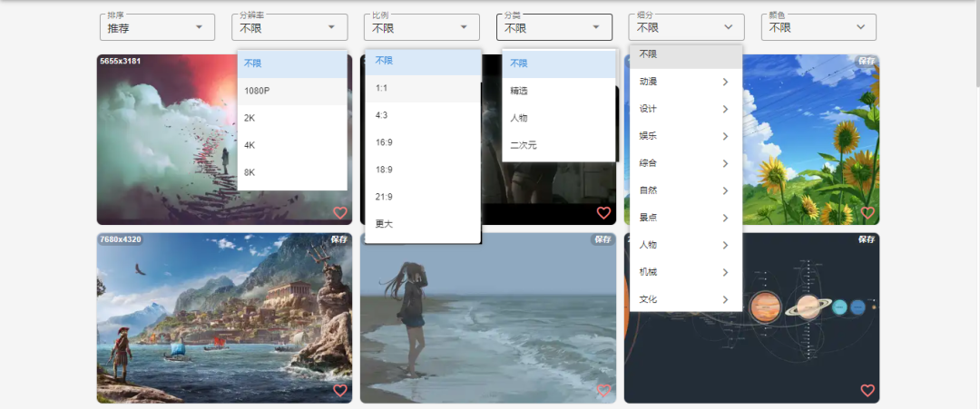980x409 pixels.
Task: Click heart icon on the beach girl wallpaper
Action: tap(603, 391)
